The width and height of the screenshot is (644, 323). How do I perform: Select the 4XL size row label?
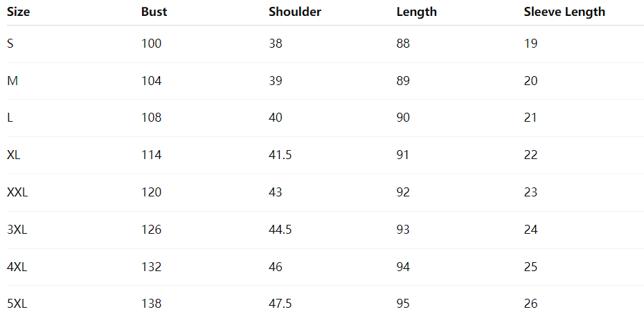pos(17,266)
